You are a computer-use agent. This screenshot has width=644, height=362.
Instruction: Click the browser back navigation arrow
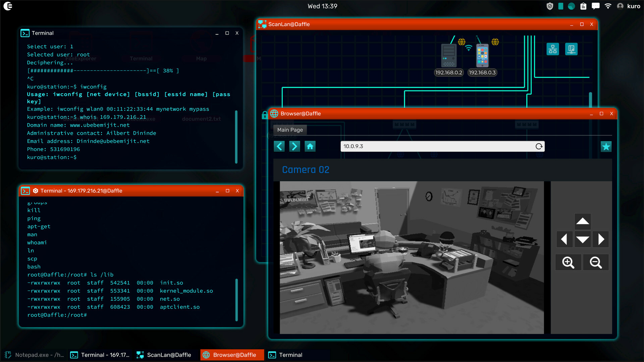pos(279,146)
